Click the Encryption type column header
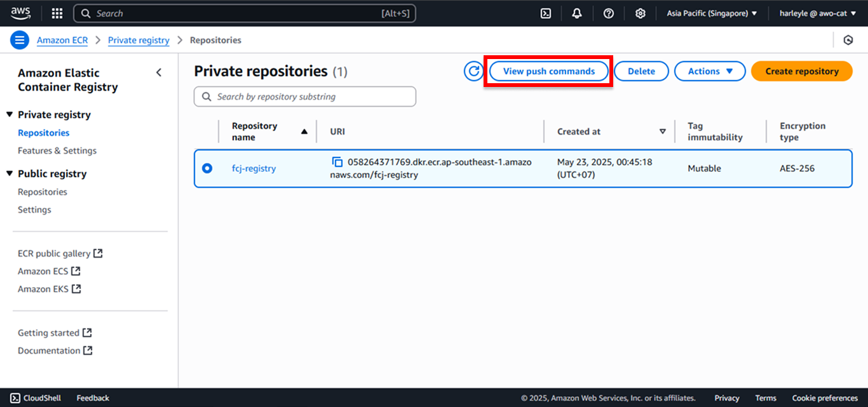The width and height of the screenshot is (868, 407). pos(803,131)
